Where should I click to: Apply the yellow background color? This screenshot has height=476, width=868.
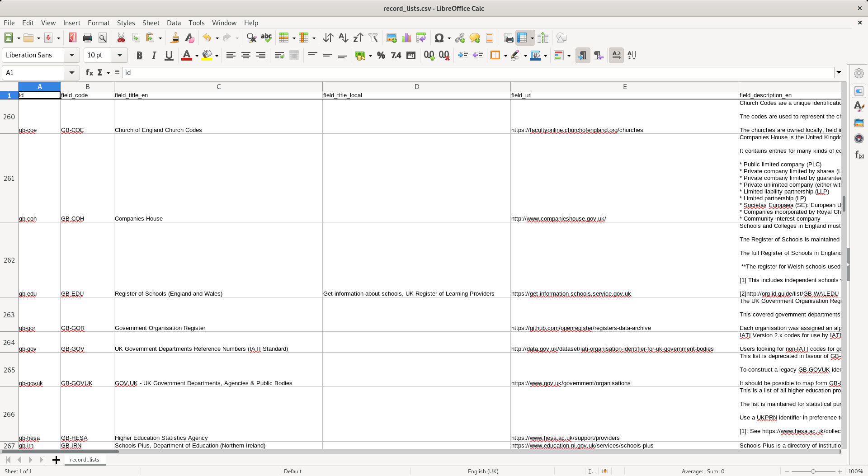pos(207,55)
